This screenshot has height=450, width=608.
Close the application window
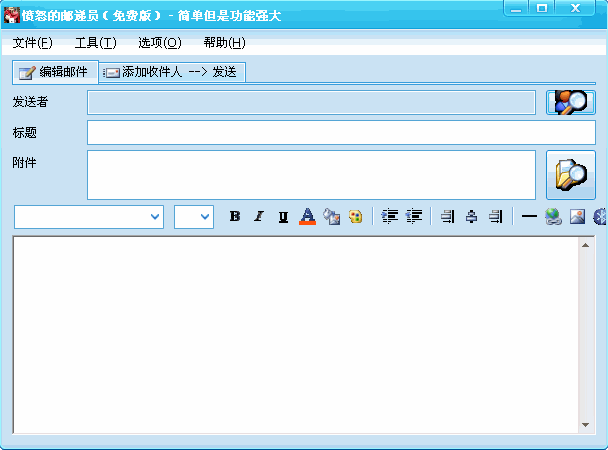pyautogui.click(x=575, y=9)
